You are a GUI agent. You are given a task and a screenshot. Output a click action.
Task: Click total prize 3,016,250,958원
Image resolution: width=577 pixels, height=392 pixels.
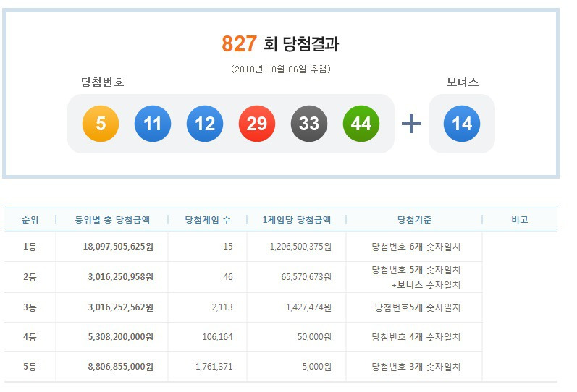[121, 277]
